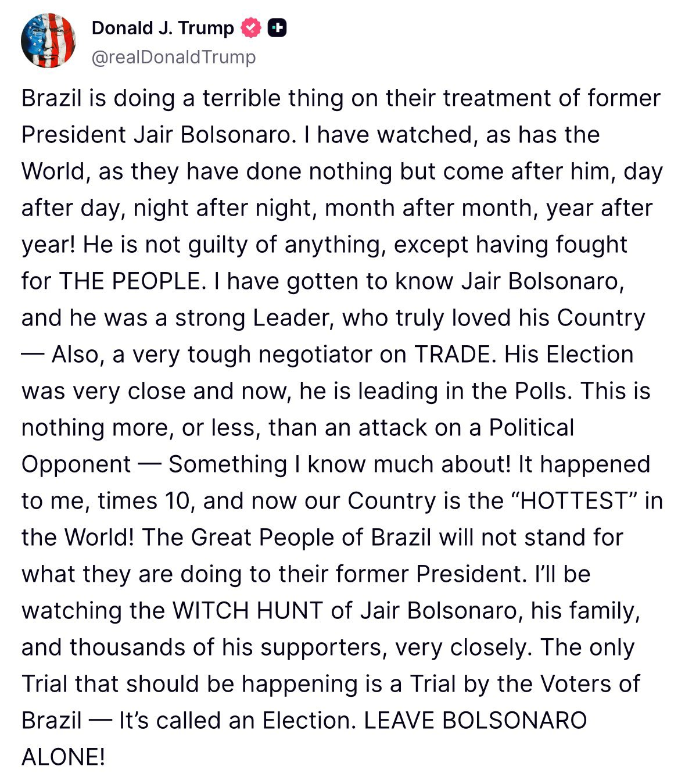Click the final word 'ALONE!'
This screenshot has height=784, width=685.
point(63,757)
